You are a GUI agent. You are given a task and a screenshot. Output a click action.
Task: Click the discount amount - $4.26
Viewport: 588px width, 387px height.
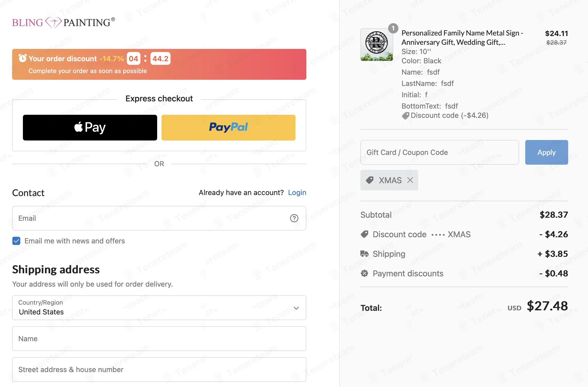pyautogui.click(x=554, y=234)
